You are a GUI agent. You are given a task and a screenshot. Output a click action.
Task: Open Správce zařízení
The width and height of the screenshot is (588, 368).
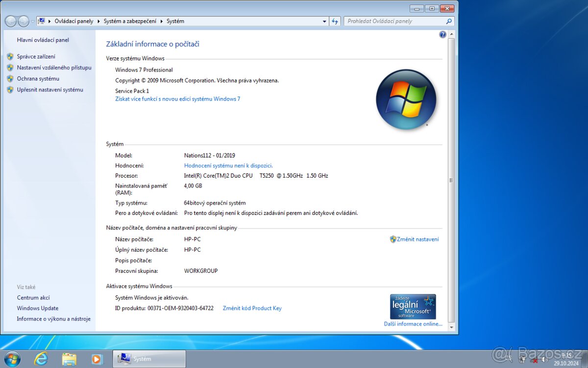pyautogui.click(x=36, y=56)
